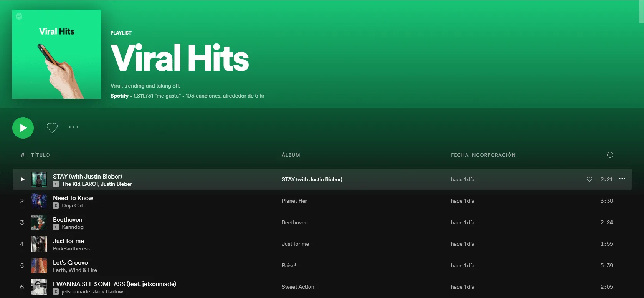Viewport: 644px width, 298px height.
Task: Open jetsonmade artist link in row 6
Action: click(x=76, y=291)
